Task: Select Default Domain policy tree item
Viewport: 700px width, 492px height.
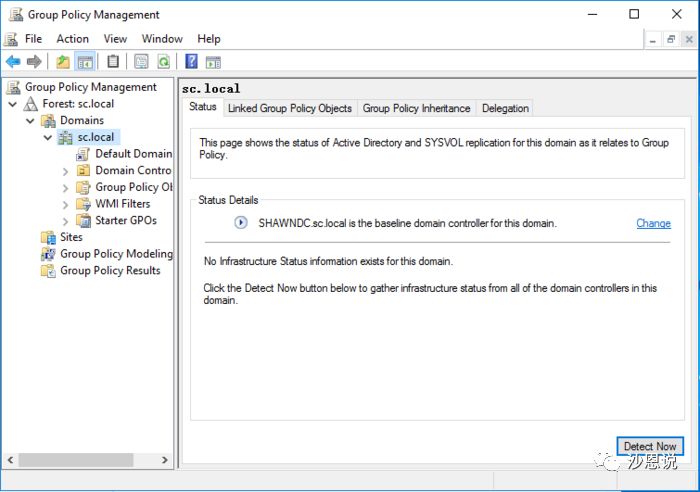Action: (133, 154)
